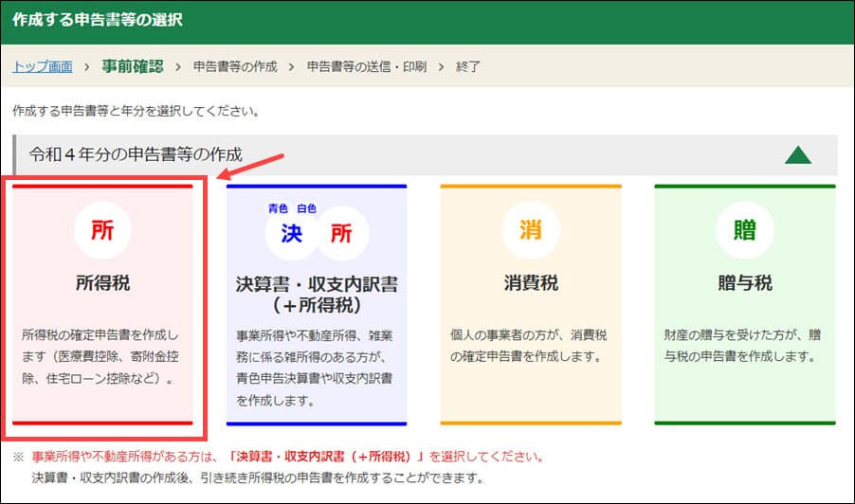Click the orange 消 consumption tax icon
Screen dimensions: 855x504
[530, 233]
